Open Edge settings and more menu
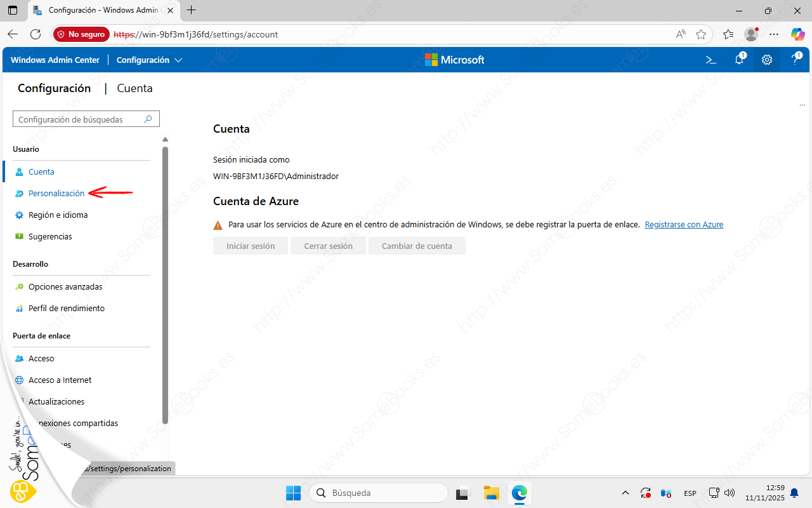812x508 pixels. click(774, 34)
